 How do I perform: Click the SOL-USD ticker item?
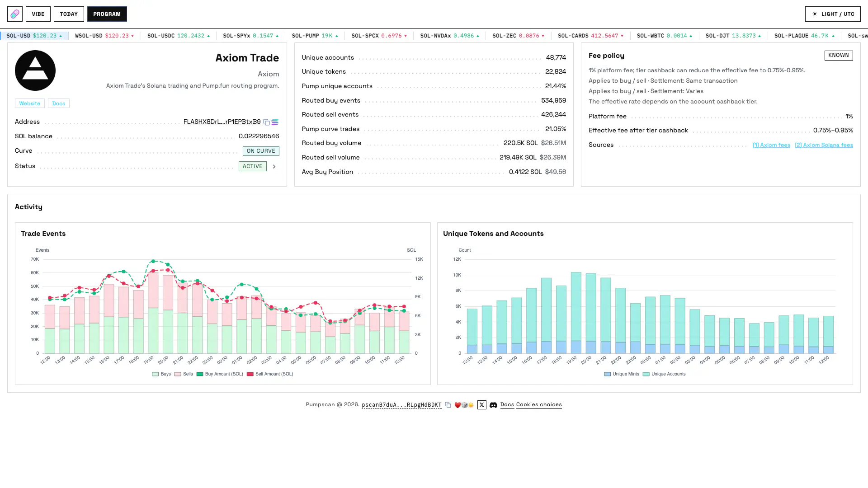coord(34,36)
